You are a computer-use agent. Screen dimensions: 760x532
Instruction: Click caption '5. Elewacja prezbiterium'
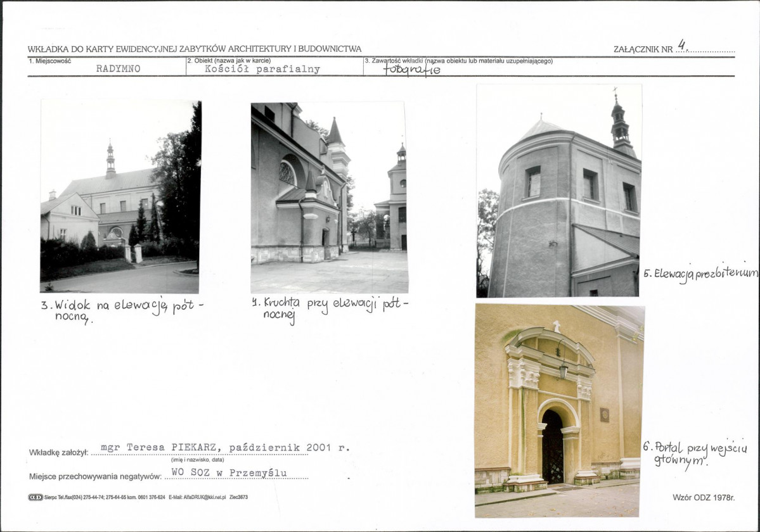click(x=701, y=274)
